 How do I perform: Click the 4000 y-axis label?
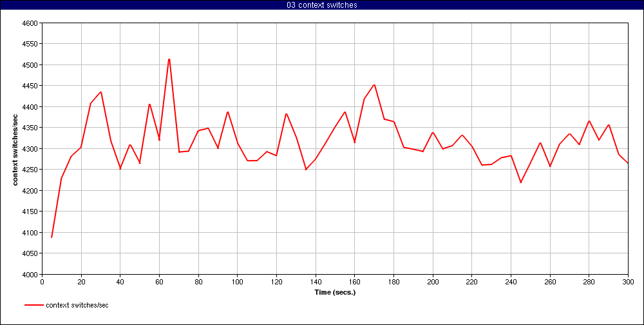tap(31, 275)
